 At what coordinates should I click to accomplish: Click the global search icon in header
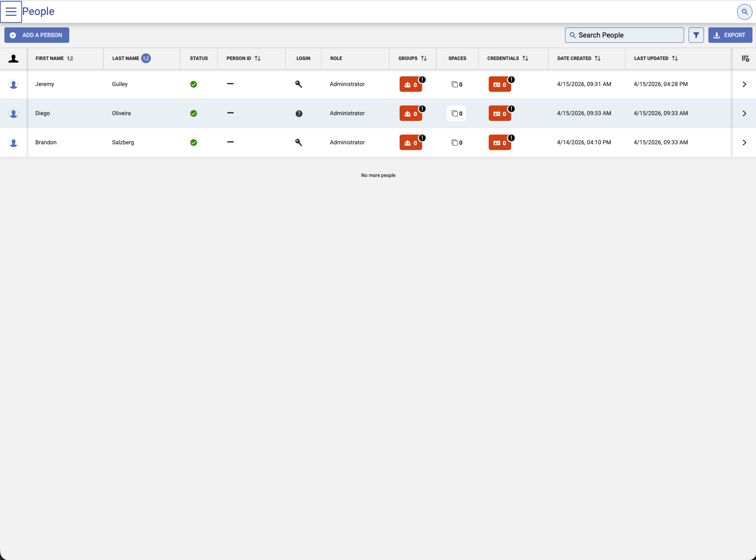(744, 12)
